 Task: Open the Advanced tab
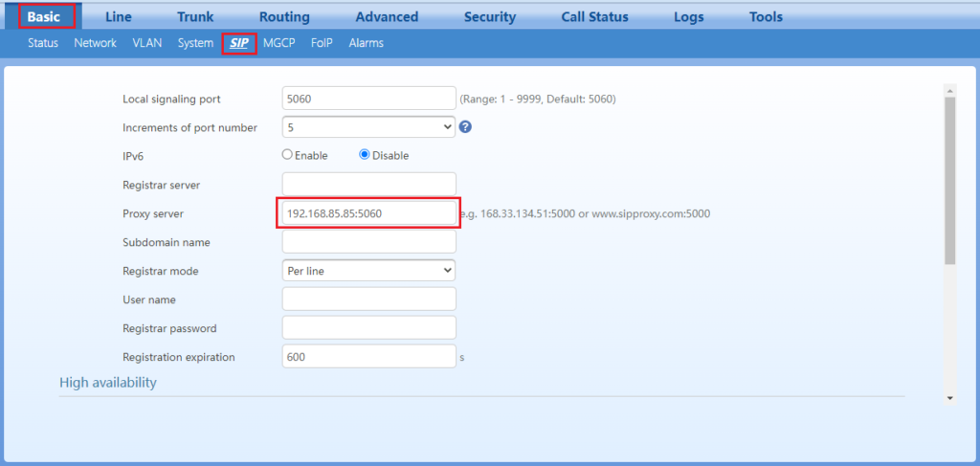387,16
